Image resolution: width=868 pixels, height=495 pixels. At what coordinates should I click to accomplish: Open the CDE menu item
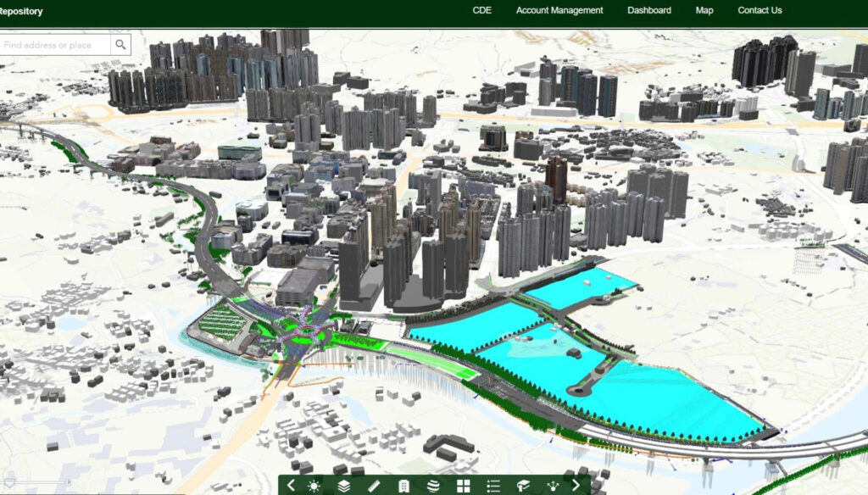481,10
